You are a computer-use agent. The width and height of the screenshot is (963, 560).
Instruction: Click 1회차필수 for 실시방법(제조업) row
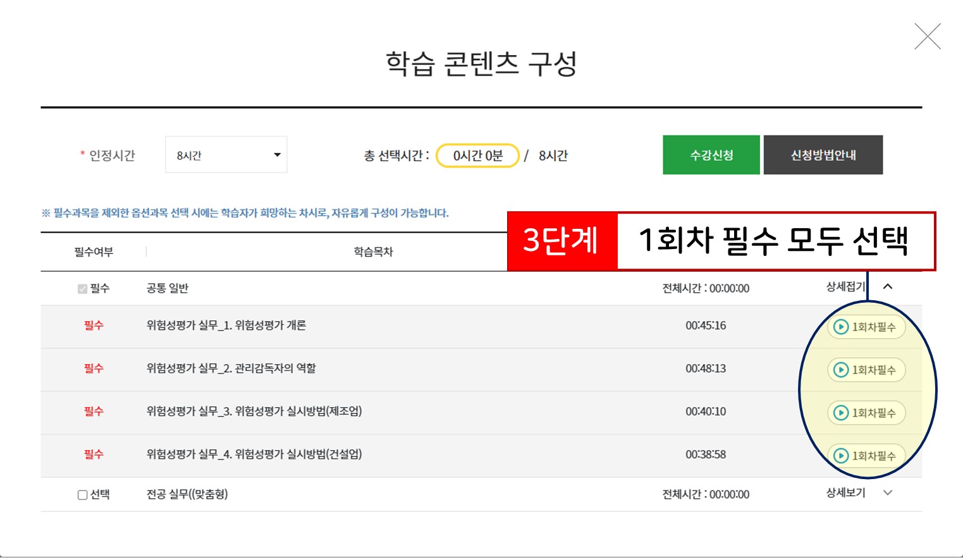pyautogui.click(x=866, y=413)
